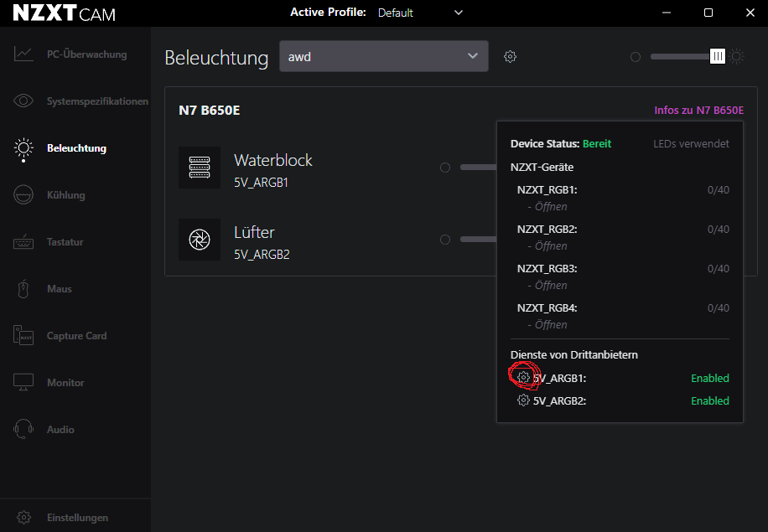Select the Tastatur menu entry
The height and width of the screenshot is (532, 768).
pyautogui.click(x=65, y=242)
